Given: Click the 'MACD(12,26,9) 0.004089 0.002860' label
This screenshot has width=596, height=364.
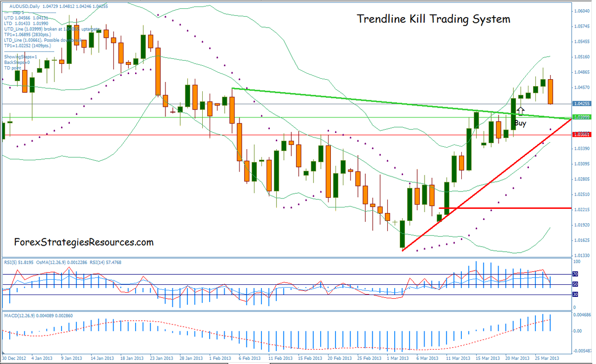Looking at the screenshot, I should [x=38, y=316].
